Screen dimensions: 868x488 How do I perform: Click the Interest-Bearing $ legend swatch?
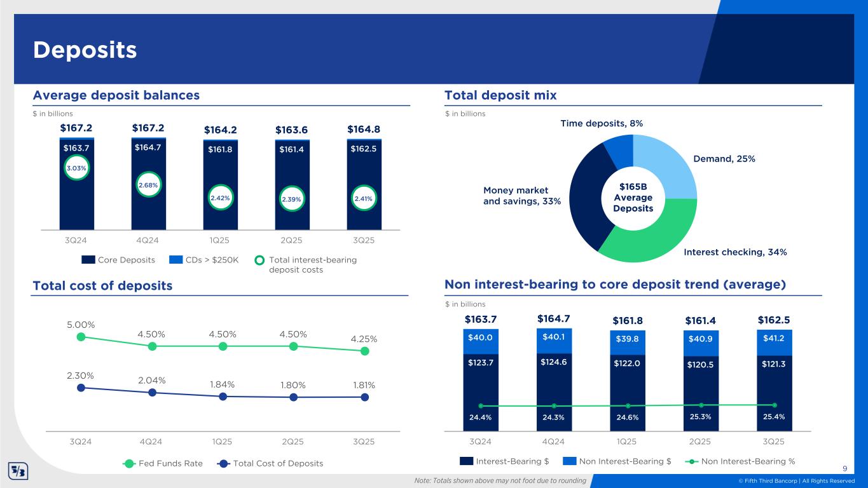pos(467,461)
